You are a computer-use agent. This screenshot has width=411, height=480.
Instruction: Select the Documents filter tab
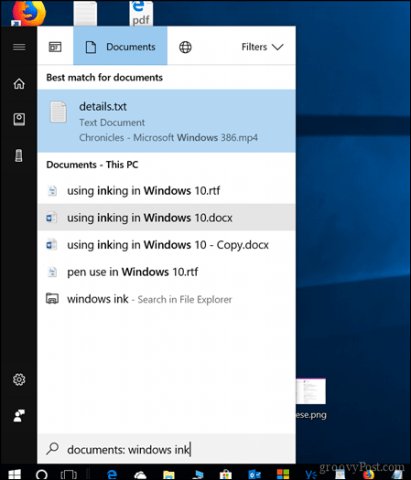pyautogui.click(x=120, y=46)
